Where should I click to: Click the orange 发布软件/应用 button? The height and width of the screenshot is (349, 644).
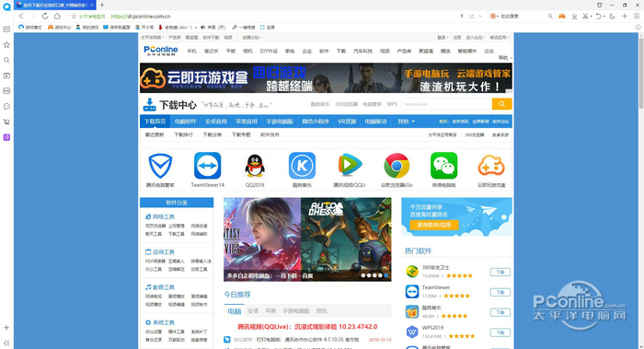point(434,225)
